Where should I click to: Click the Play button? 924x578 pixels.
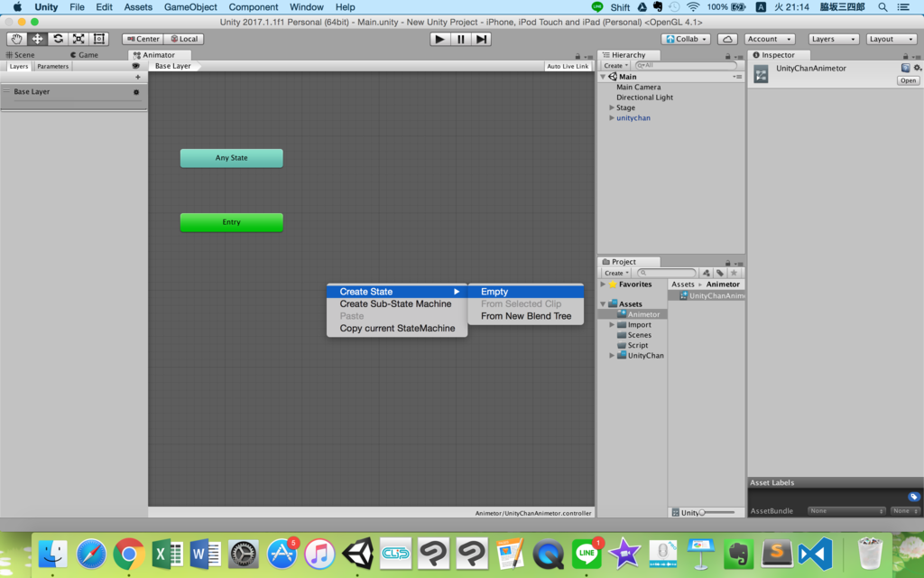(x=439, y=39)
